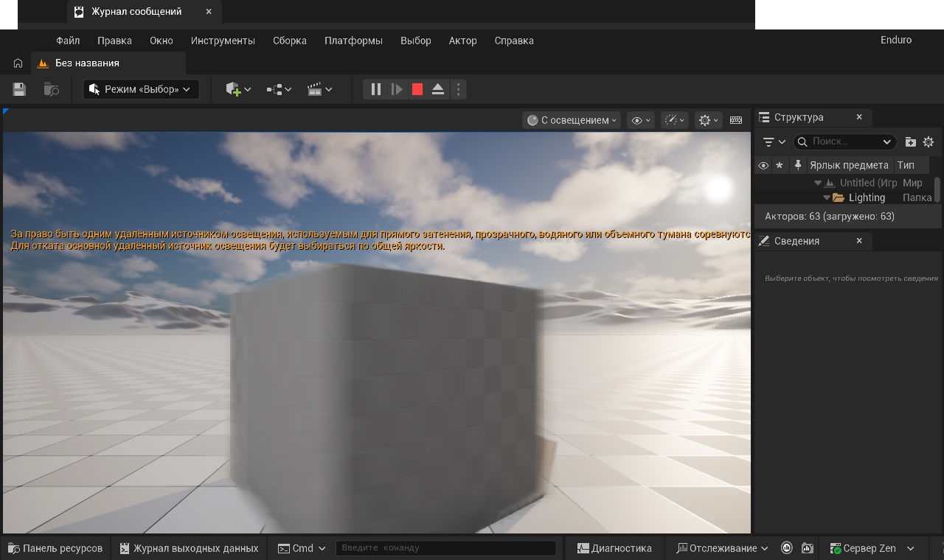Click the home icon left of Без названия
The height and width of the screenshot is (560, 944).
pyautogui.click(x=18, y=63)
